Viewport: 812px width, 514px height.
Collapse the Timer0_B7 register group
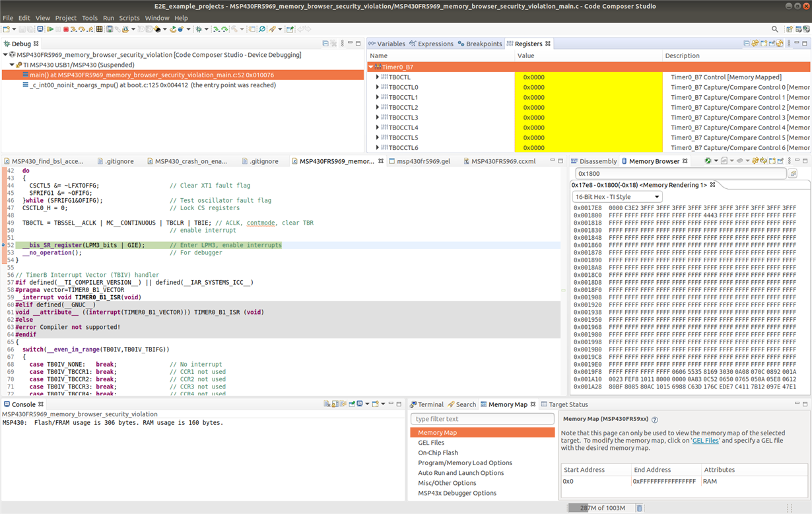click(371, 67)
